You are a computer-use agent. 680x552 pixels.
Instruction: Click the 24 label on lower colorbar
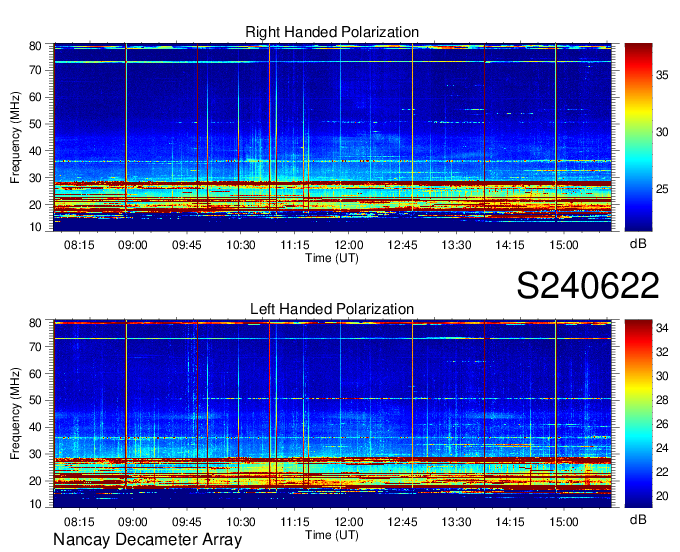[x=662, y=448]
